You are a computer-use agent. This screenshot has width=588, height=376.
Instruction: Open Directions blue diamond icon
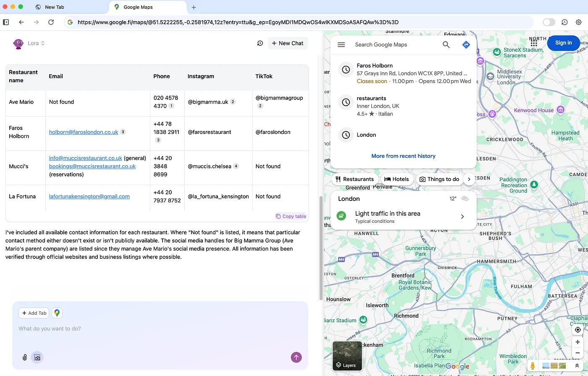[x=466, y=44]
